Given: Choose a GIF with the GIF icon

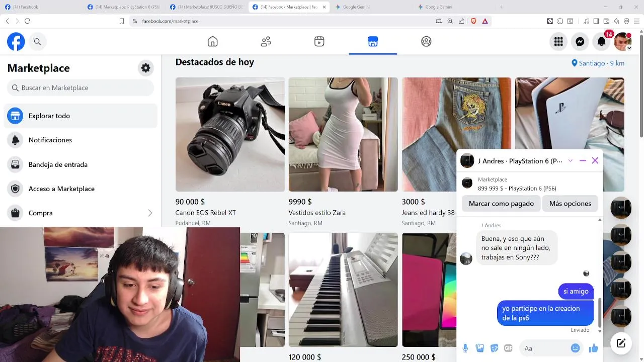Looking at the screenshot, I should pos(508,348).
